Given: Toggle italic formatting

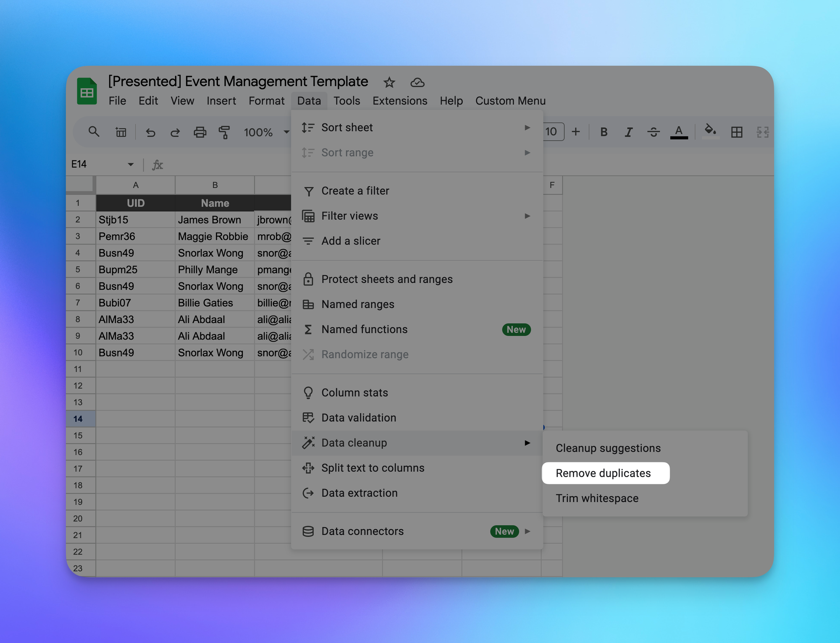Looking at the screenshot, I should [628, 132].
